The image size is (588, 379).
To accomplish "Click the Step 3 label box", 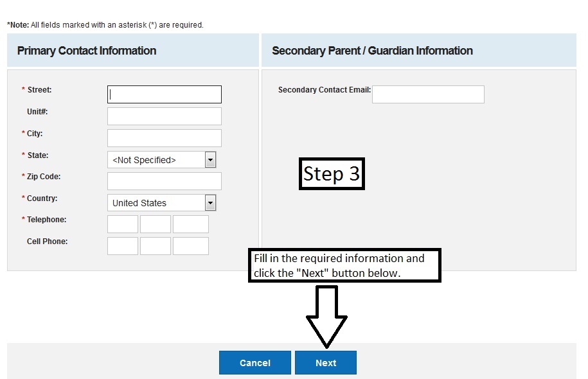I will tap(332, 173).
